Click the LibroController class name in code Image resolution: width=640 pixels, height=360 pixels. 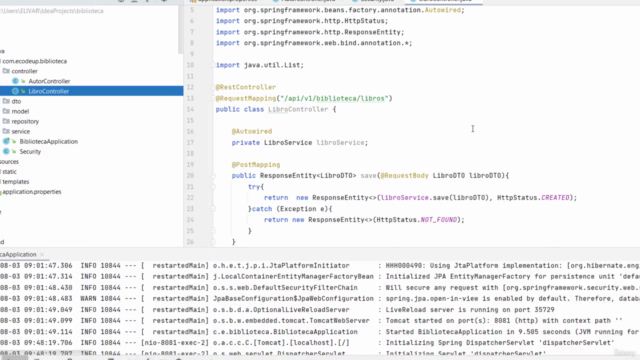coord(298,109)
